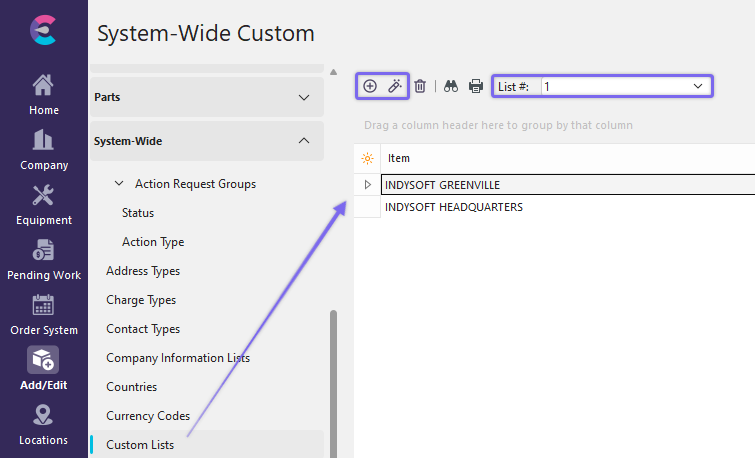Screen dimensions: 755x458
Task: Click the binoculars search icon
Action: pos(451,87)
